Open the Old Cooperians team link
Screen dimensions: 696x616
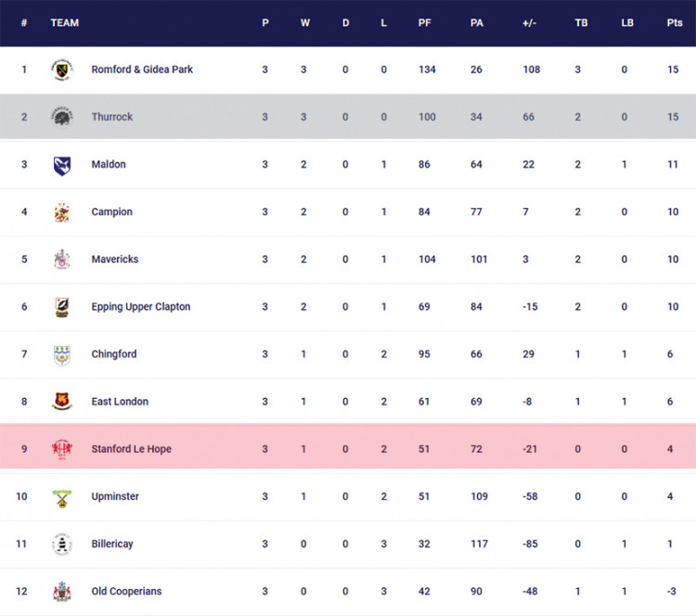point(125,591)
